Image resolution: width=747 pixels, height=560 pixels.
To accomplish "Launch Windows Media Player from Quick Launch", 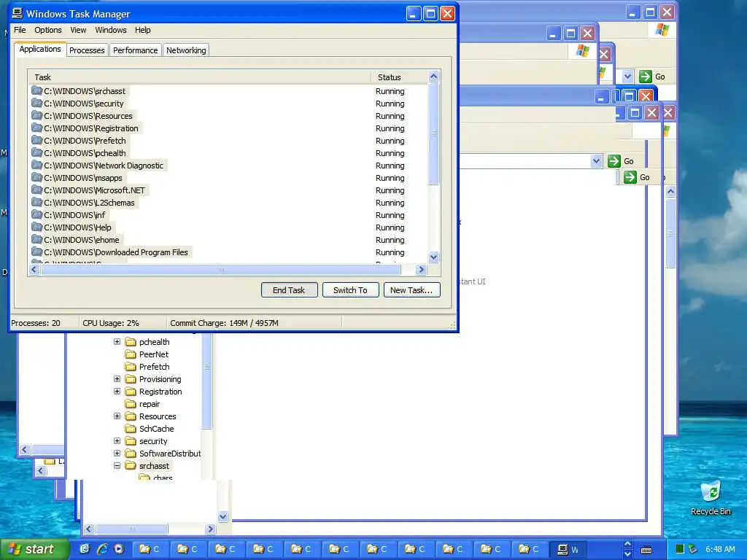I will coord(119,549).
